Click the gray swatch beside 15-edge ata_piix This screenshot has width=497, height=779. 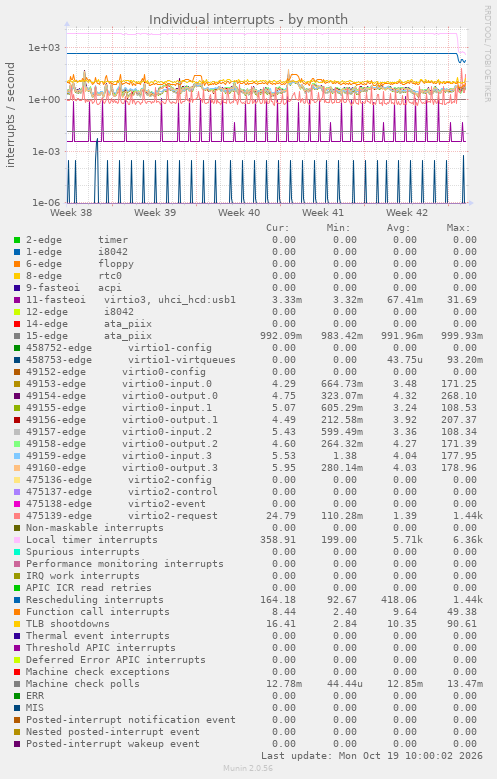point(17,336)
